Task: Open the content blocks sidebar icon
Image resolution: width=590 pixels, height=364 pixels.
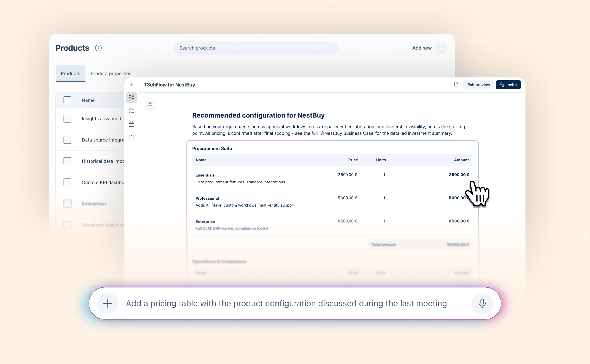Action: [x=132, y=98]
